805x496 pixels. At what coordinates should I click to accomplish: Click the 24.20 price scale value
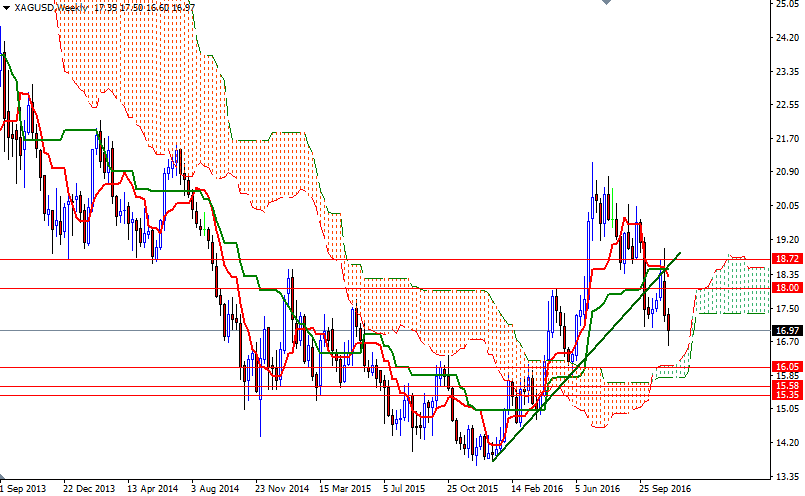pos(788,37)
